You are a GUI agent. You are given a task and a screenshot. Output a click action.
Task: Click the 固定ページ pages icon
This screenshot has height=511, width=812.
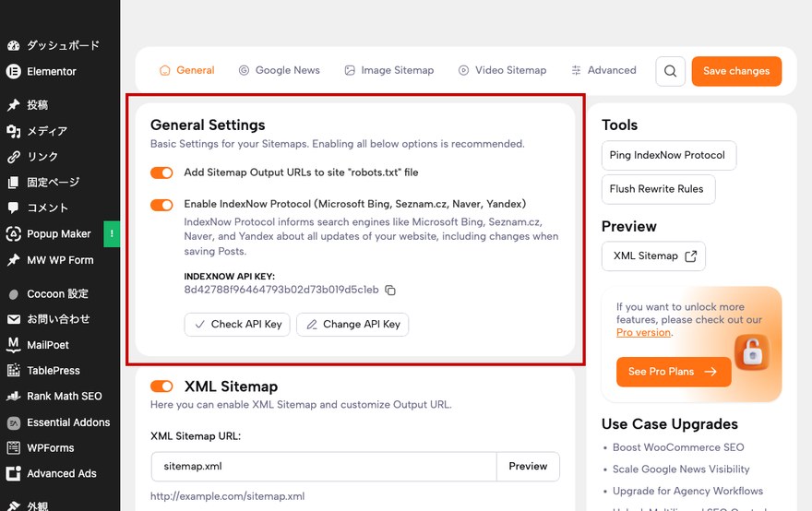tap(14, 183)
